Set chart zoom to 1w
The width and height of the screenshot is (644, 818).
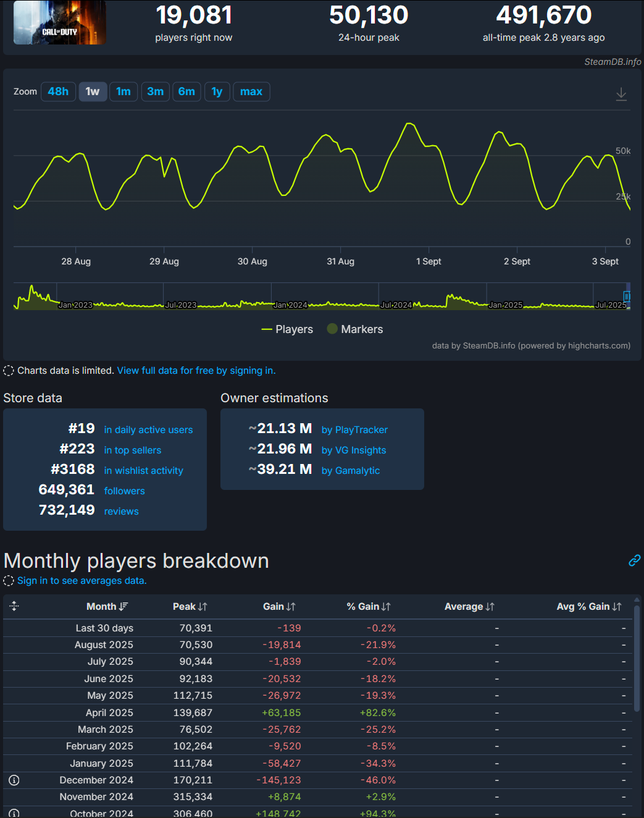[x=93, y=91]
